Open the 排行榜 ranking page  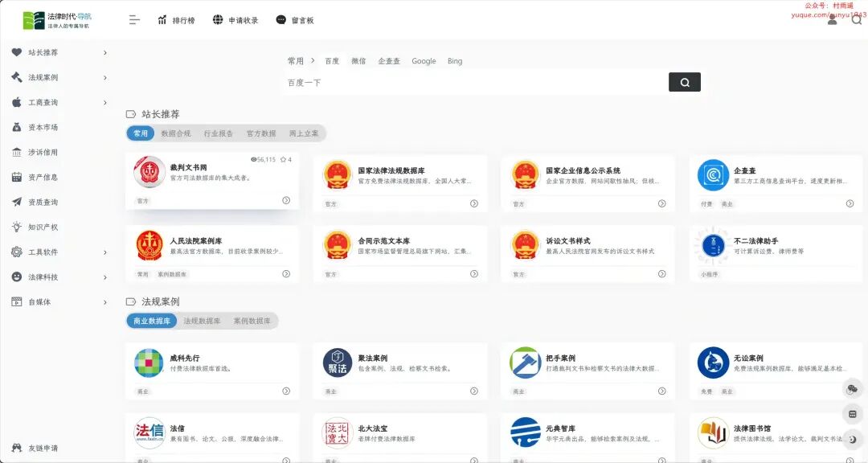pos(177,20)
